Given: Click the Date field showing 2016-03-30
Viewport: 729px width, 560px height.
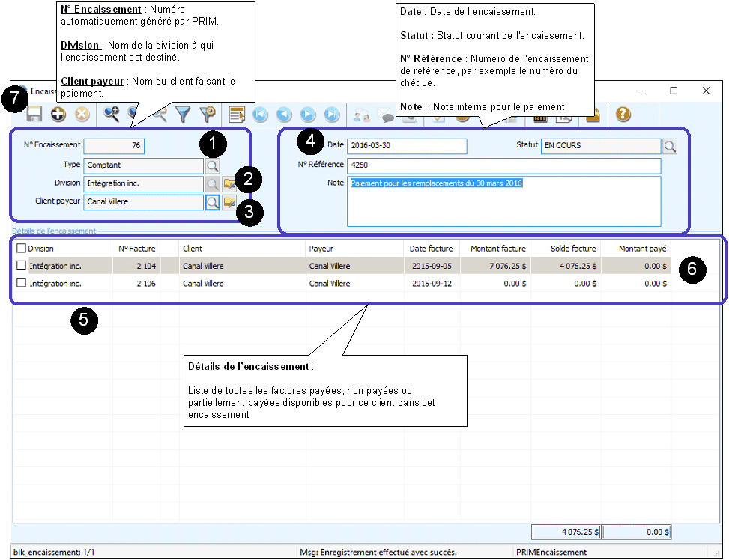Looking at the screenshot, I should [407, 146].
